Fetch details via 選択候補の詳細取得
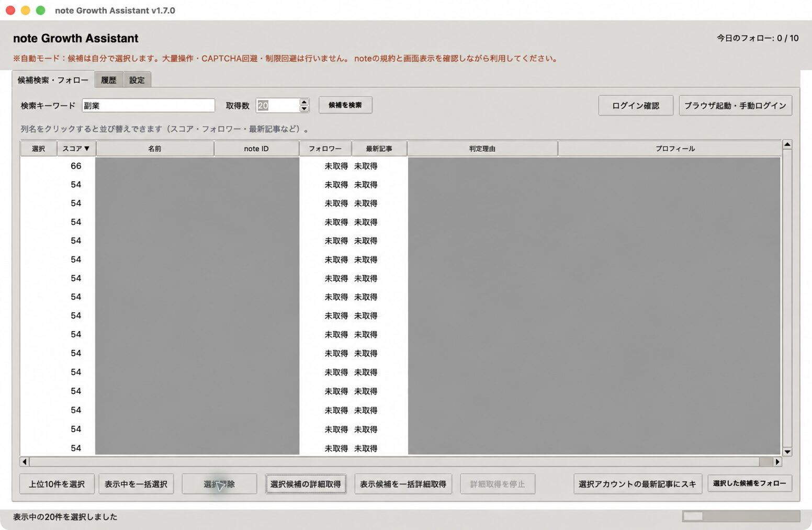The height and width of the screenshot is (530, 812). click(306, 484)
